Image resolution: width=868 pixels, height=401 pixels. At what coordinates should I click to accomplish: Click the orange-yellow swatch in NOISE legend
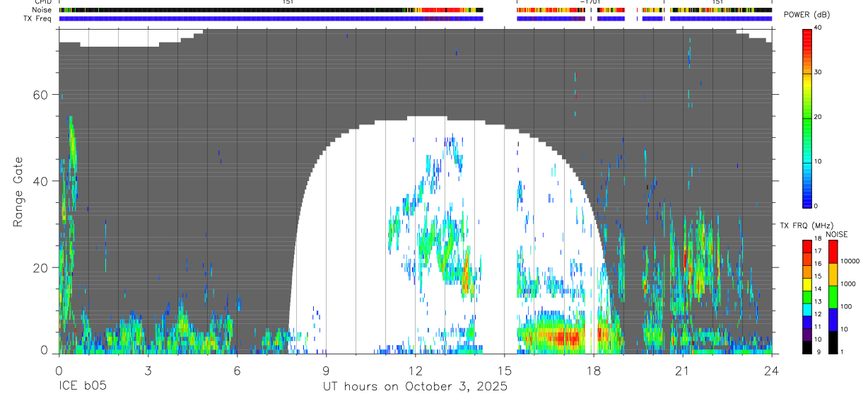coord(833,274)
